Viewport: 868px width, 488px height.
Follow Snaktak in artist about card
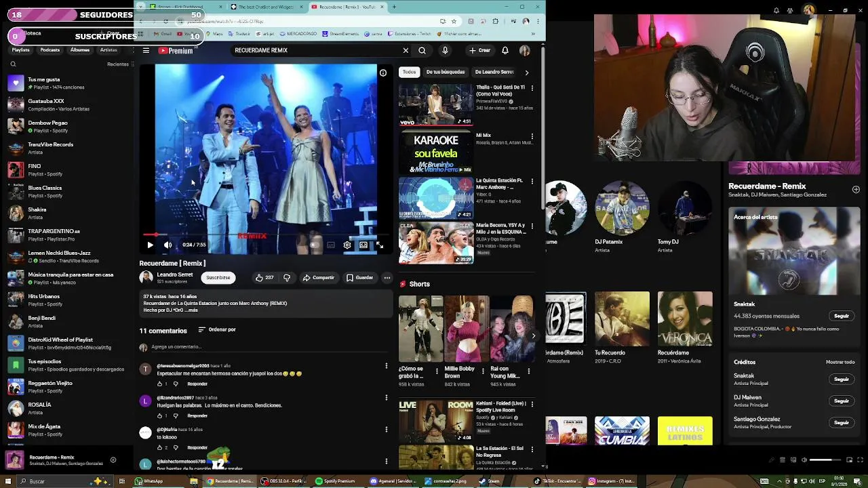842,316
